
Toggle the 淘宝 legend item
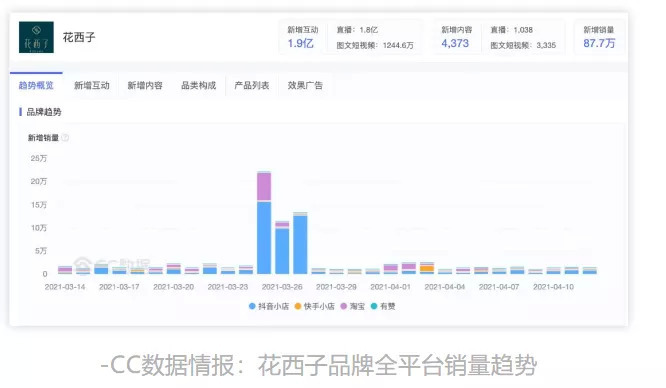pos(353,306)
